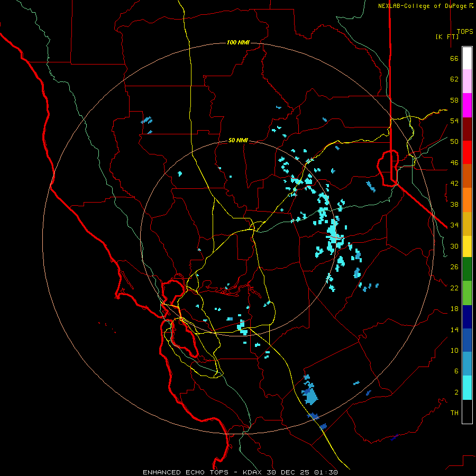Image resolution: width=476 pixels, height=476 pixels.
Task: Click the 18 value on the legend
Action: 454,309
